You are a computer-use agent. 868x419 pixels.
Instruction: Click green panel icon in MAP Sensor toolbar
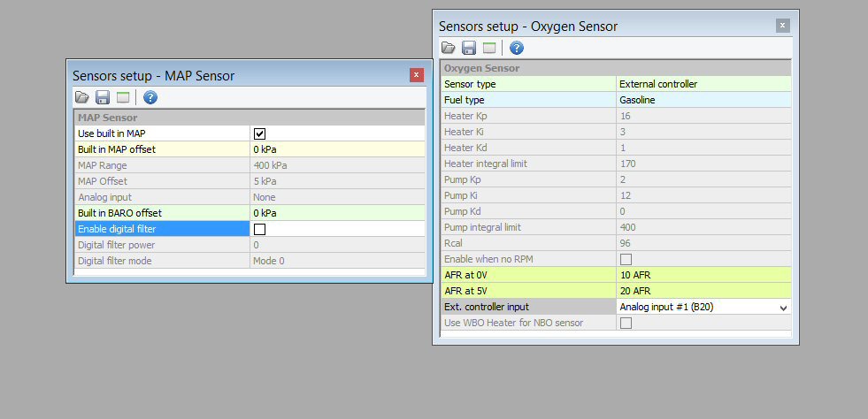point(123,97)
